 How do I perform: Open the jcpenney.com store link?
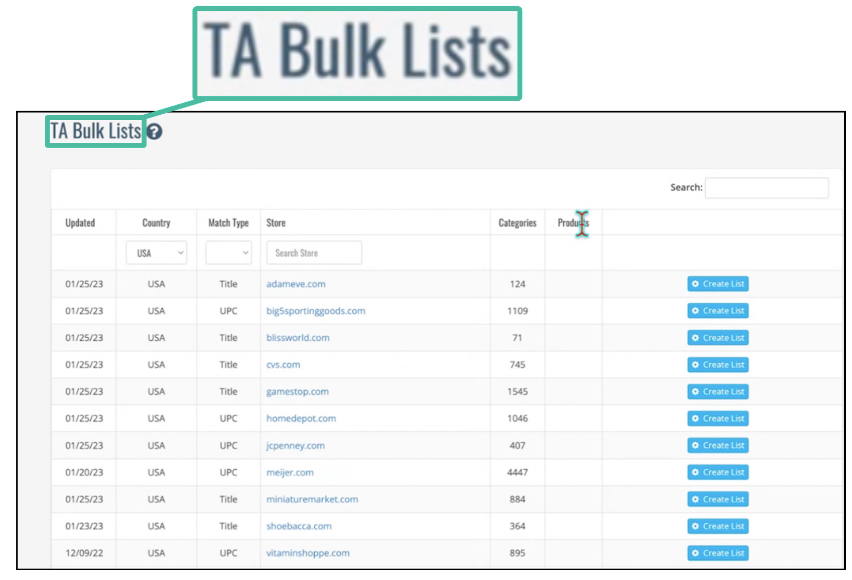tap(296, 446)
